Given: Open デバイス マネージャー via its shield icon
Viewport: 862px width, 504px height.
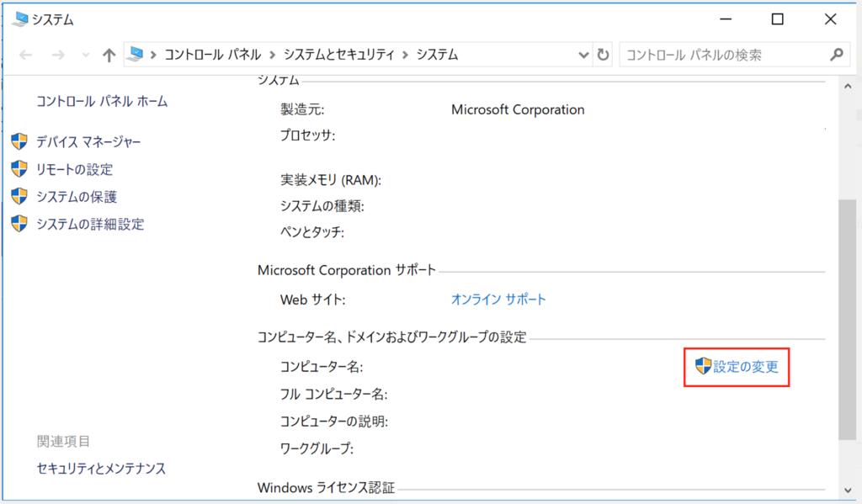Looking at the screenshot, I should 19,141.
